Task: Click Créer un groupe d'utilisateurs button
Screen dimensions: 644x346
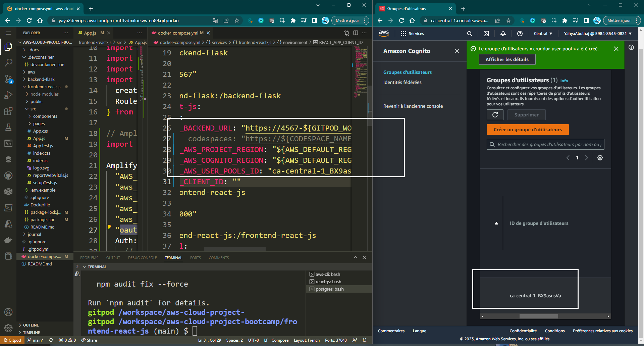Action: 527,130
